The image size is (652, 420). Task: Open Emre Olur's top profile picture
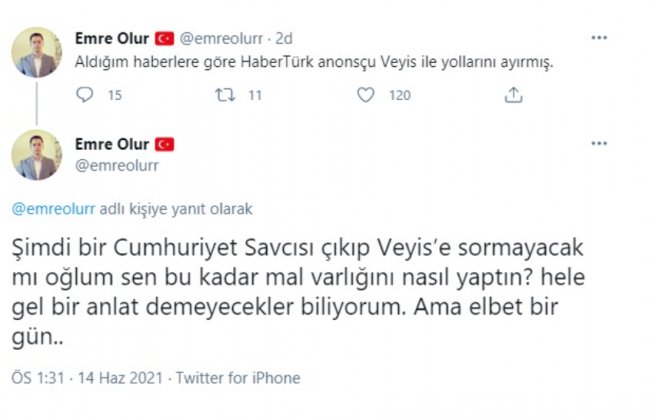pos(37,52)
